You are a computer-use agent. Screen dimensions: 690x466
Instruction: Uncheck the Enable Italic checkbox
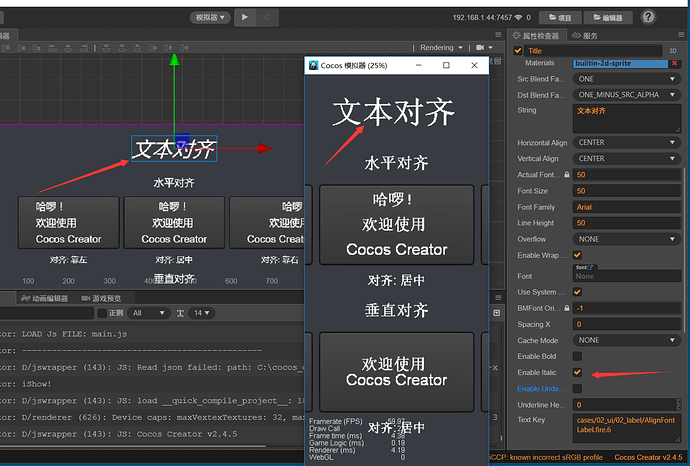(x=577, y=372)
